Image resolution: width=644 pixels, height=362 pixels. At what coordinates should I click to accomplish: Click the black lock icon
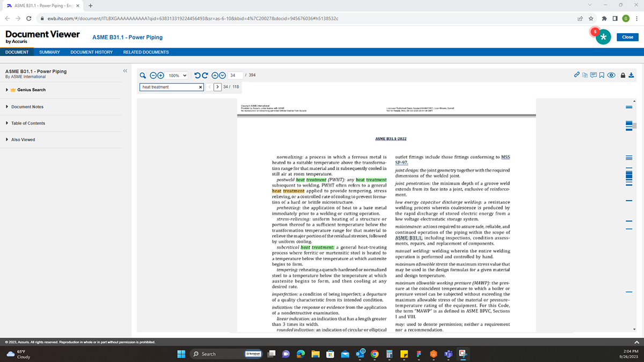tap(623, 75)
